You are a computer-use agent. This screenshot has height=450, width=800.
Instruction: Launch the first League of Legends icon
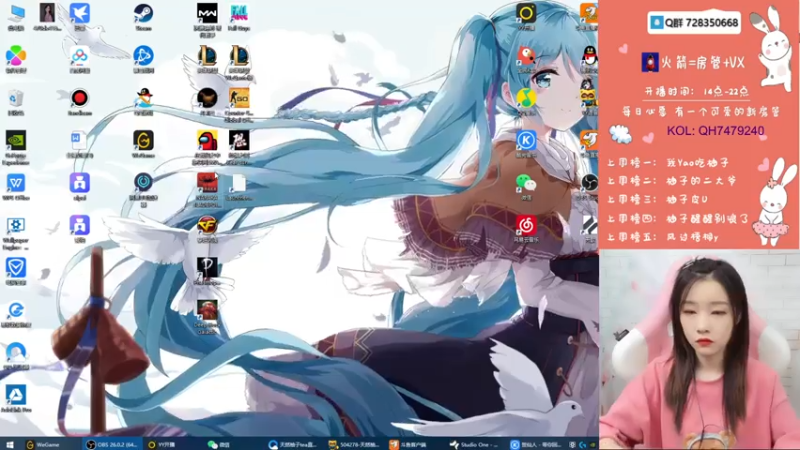[207, 58]
